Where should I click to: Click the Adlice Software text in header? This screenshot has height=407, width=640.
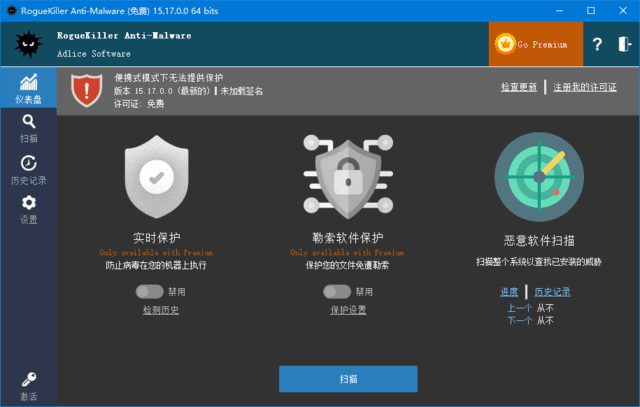click(x=94, y=53)
